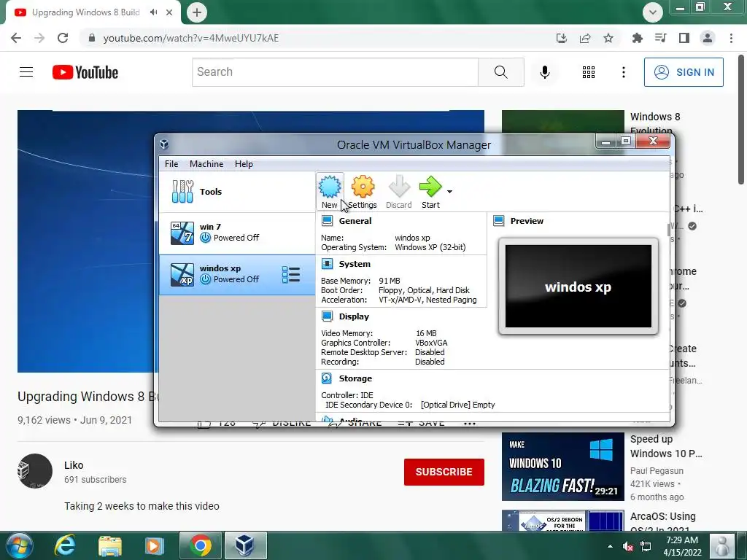Screen dimensions: 747x560
Task: Open Chrome extensions puzzle icon
Action: pyautogui.click(x=638, y=38)
